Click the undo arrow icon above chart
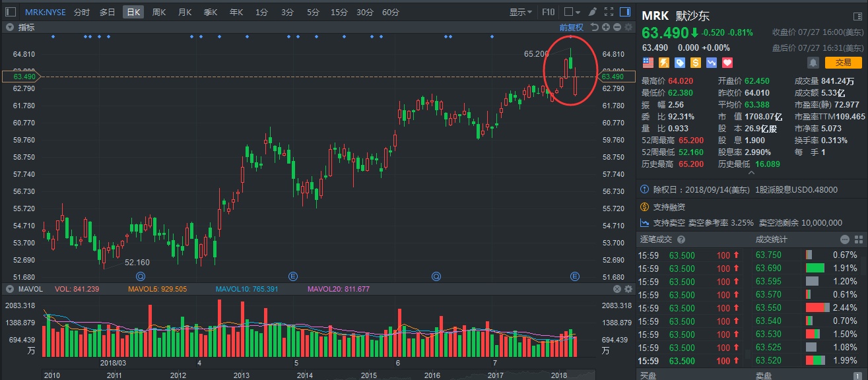 pos(594,27)
